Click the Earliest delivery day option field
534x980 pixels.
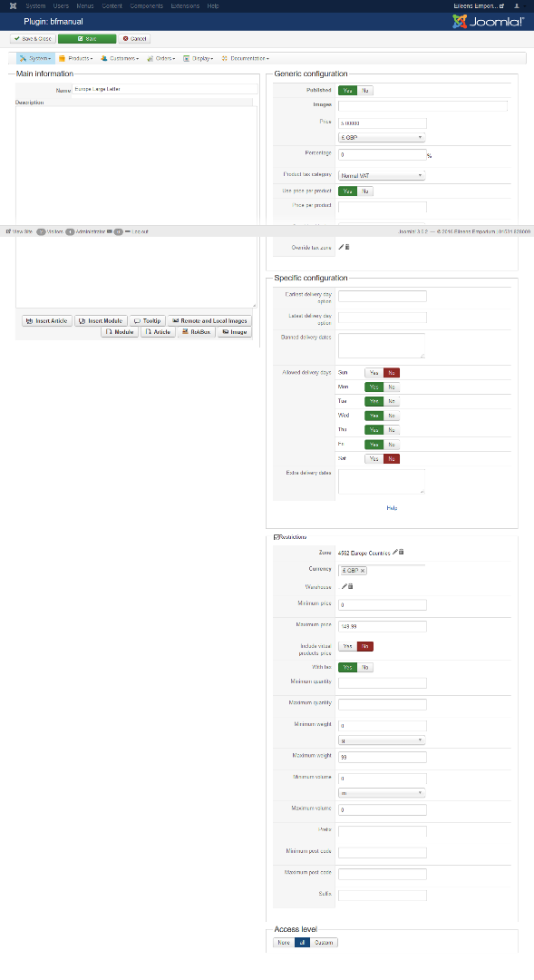click(383, 296)
